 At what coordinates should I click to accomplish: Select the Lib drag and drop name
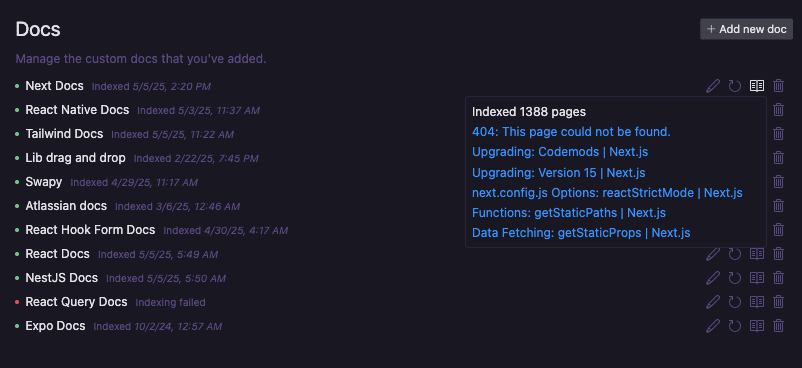76,158
